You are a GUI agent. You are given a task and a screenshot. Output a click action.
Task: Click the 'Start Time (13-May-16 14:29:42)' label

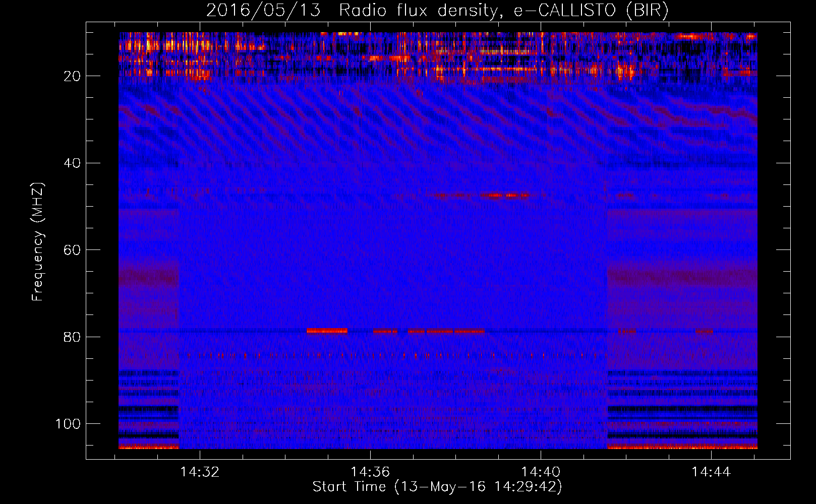tap(437, 487)
